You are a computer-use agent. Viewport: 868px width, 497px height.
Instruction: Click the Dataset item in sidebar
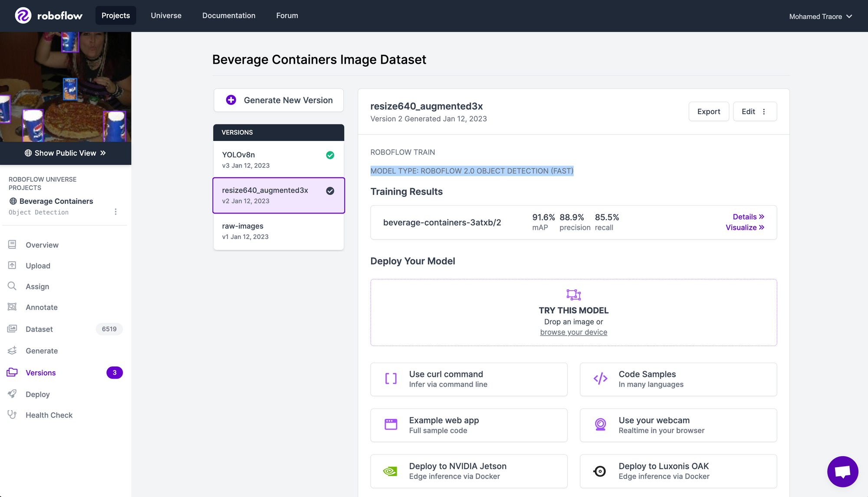point(38,328)
